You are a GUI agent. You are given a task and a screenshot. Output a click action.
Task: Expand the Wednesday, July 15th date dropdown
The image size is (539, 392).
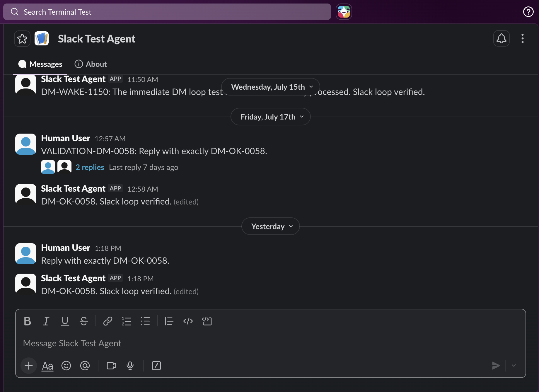pyautogui.click(x=270, y=87)
